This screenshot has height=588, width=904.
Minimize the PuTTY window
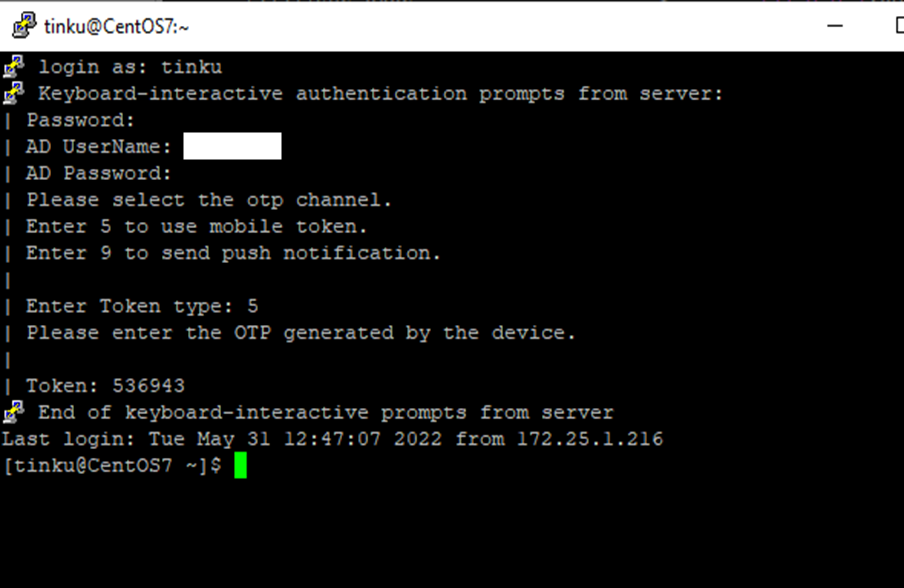pyautogui.click(x=835, y=26)
